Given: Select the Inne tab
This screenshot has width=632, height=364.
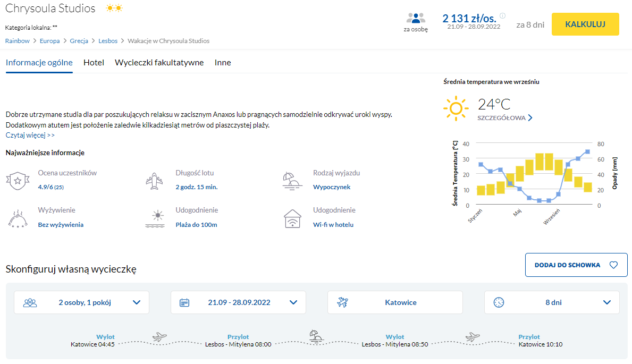Looking at the screenshot, I should [x=223, y=63].
